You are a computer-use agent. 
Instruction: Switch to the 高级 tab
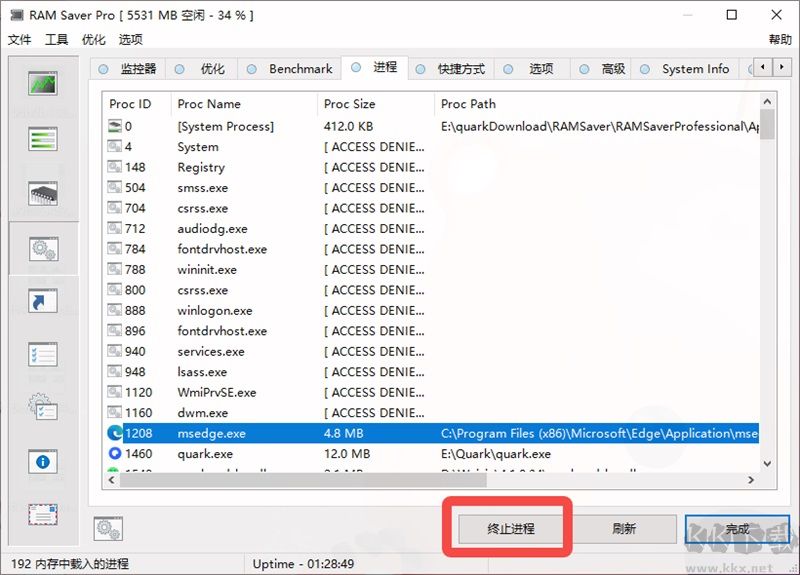602,69
